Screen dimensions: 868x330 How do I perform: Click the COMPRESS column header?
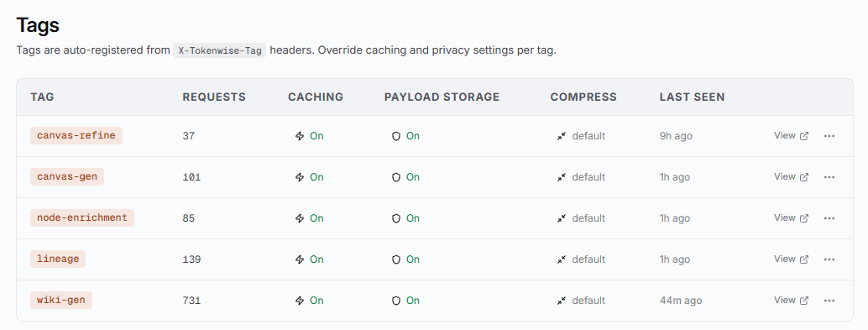coord(583,97)
